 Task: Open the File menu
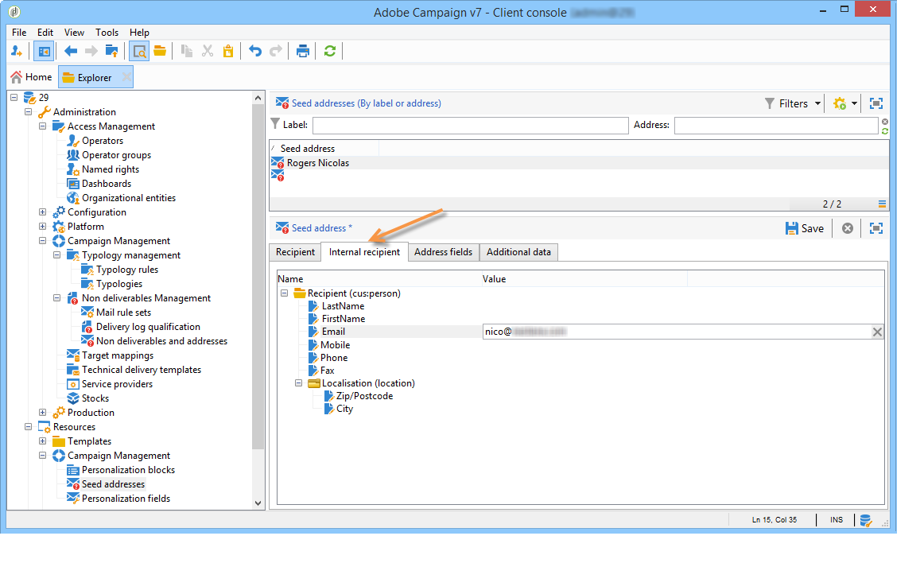click(19, 33)
